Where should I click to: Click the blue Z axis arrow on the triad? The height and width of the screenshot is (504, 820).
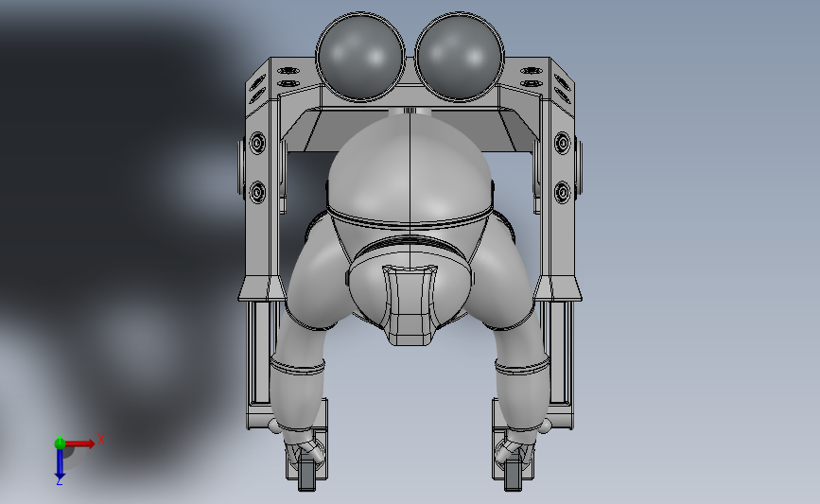click(60, 464)
